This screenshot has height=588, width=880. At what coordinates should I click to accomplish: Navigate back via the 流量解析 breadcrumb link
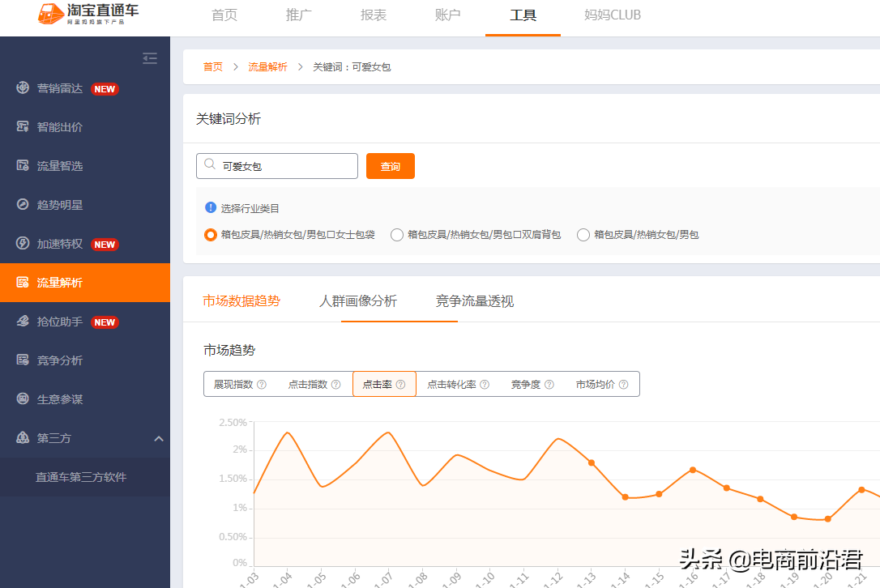(x=268, y=66)
